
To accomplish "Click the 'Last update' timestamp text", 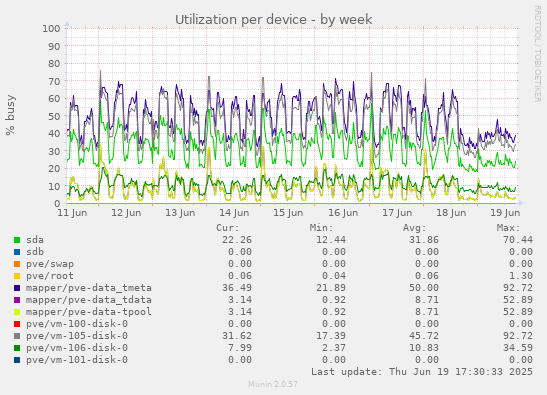I will 422,372.
